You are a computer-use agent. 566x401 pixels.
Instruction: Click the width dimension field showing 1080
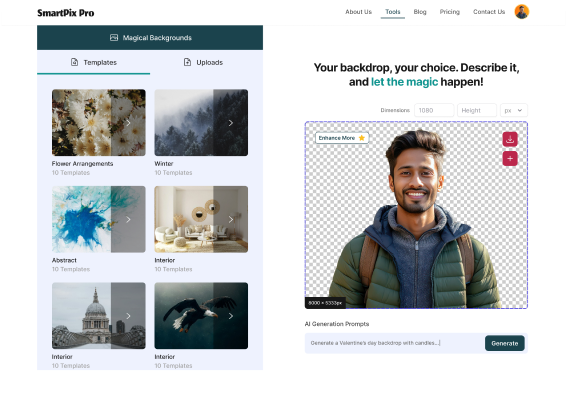click(434, 110)
